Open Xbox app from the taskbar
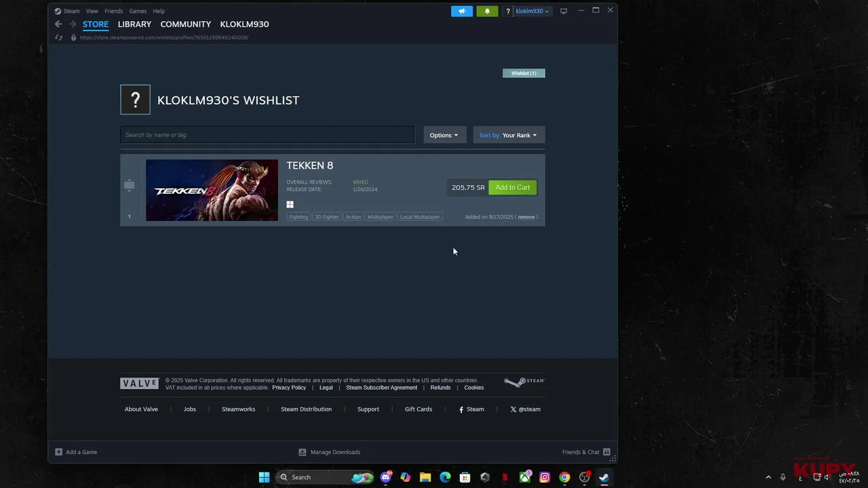 (x=525, y=477)
